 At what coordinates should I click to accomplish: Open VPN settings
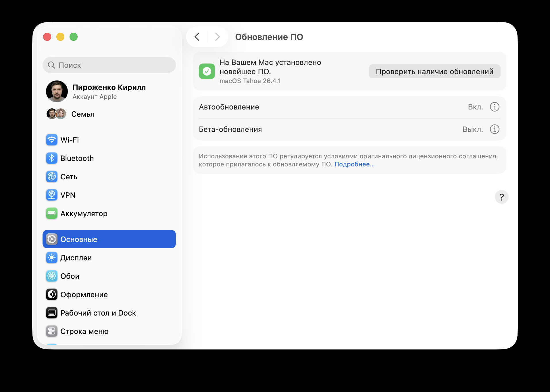point(68,195)
